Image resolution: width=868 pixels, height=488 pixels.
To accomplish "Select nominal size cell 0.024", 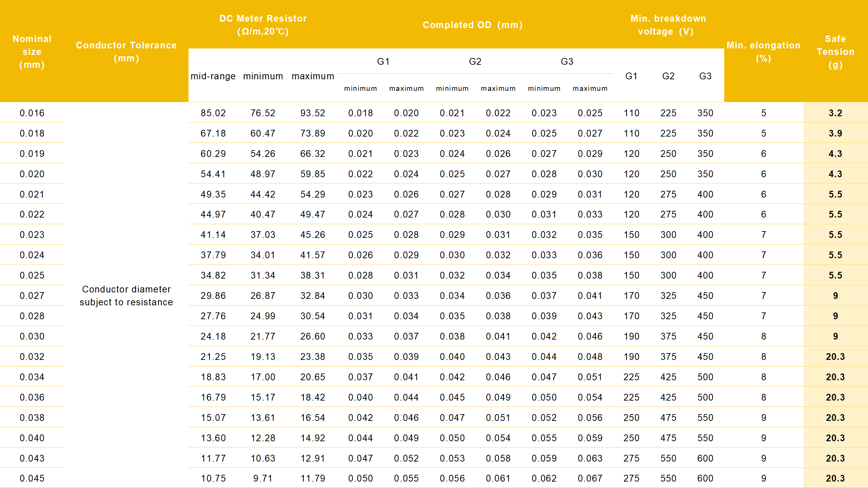I will (x=32, y=255).
